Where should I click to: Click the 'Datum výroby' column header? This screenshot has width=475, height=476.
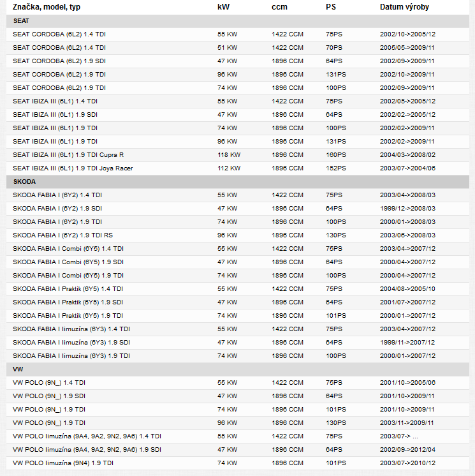404,6
